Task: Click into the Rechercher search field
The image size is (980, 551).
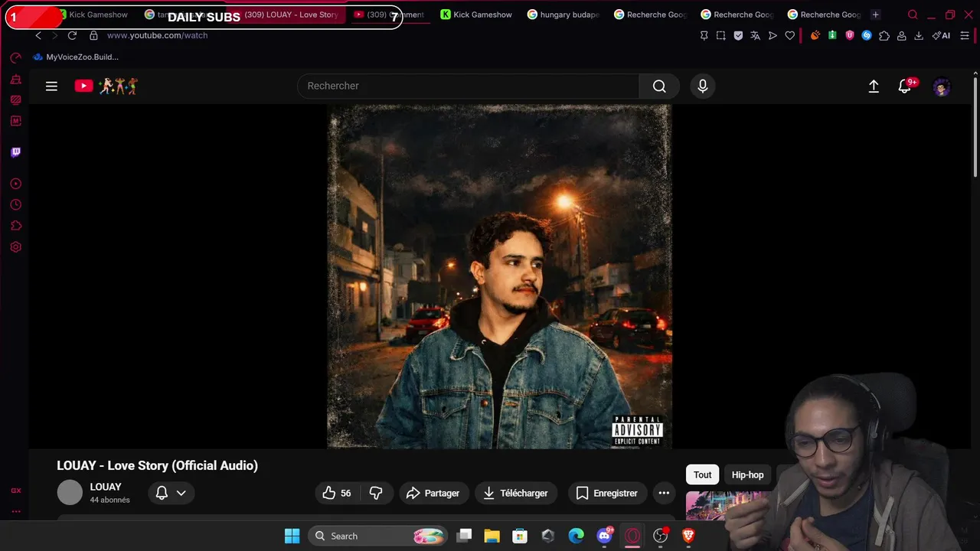Action: coord(468,86)
